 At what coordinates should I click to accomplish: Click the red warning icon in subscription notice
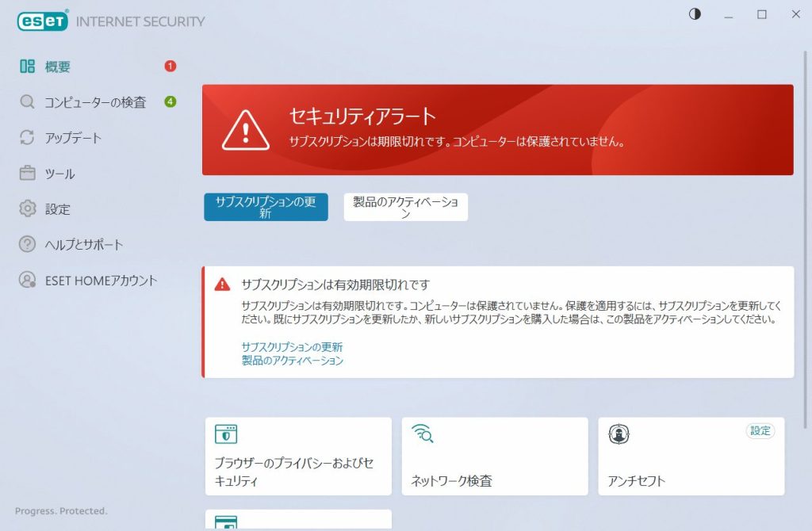point(222,285)
